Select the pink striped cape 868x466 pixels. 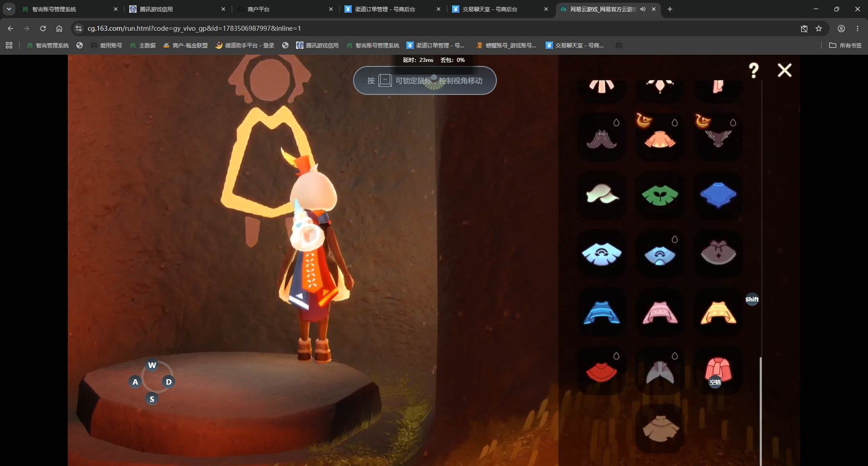(660, 312)
